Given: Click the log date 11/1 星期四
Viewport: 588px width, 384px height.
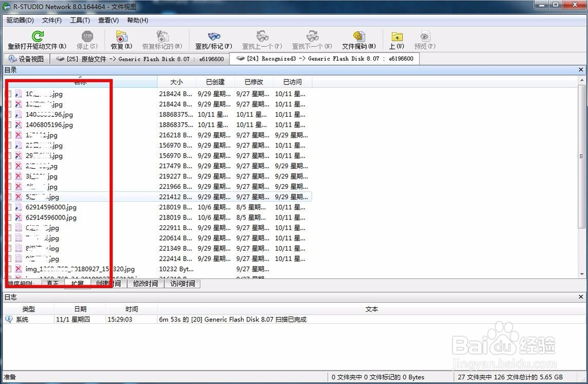Looking at the screenshot, I should [73, 319].
